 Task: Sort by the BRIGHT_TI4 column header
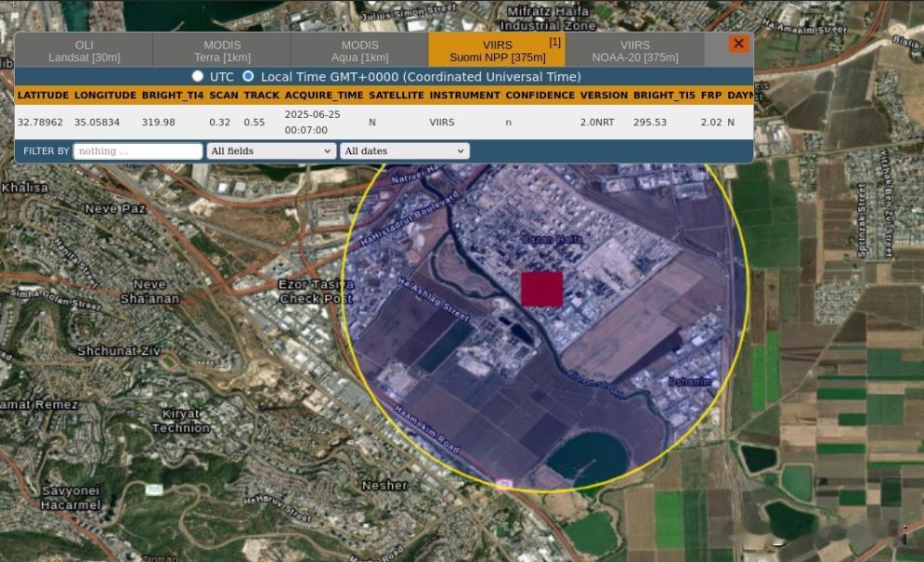coord(172,95)
